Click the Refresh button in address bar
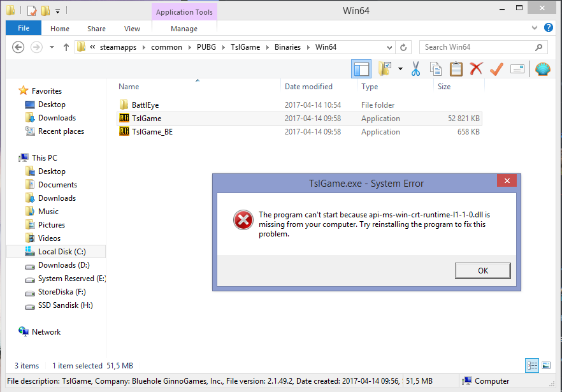 point(403,47)
